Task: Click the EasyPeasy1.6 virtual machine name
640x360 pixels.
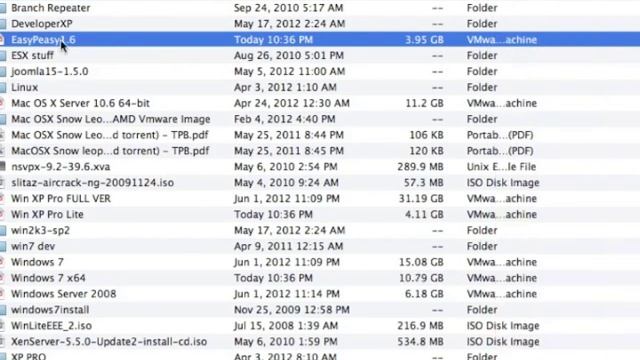Action: [x=43, y=40]
